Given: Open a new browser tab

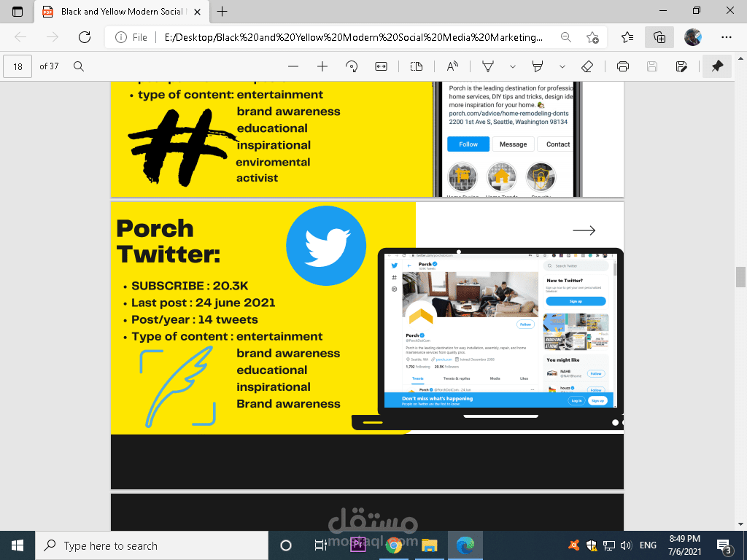Looking at the screenshot, I should point(222,12).
